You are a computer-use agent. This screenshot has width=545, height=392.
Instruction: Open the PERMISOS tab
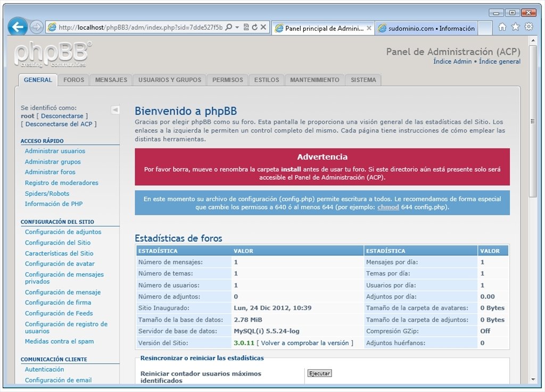point(228,80)
